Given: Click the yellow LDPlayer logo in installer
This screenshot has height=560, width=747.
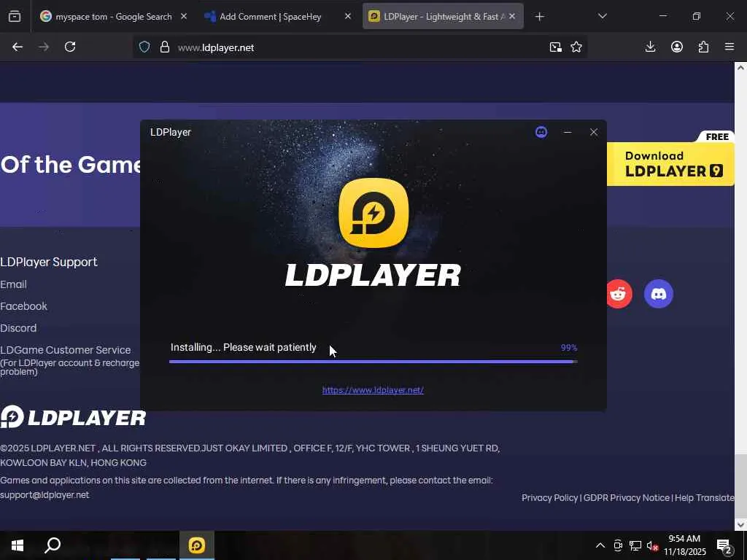Looking at the screenshot, I should pos(373,213).
